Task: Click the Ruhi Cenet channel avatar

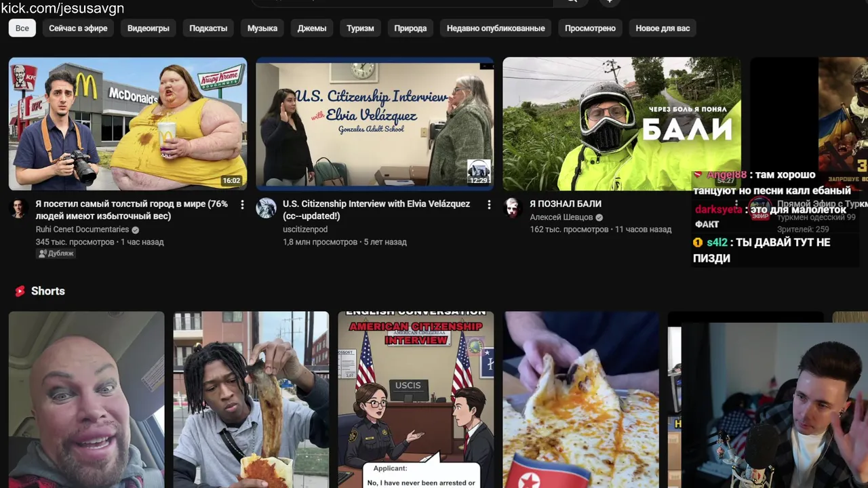Action: pos(19,208)
